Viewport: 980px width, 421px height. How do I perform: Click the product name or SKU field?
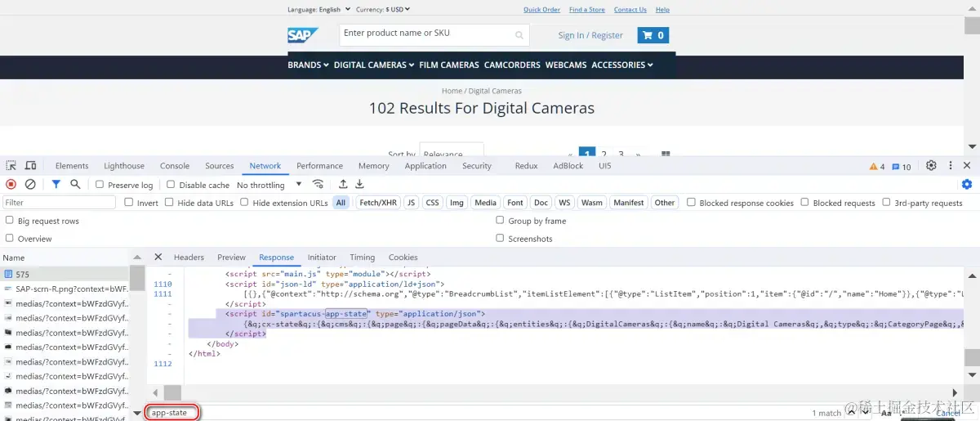[x=435, y=34]
